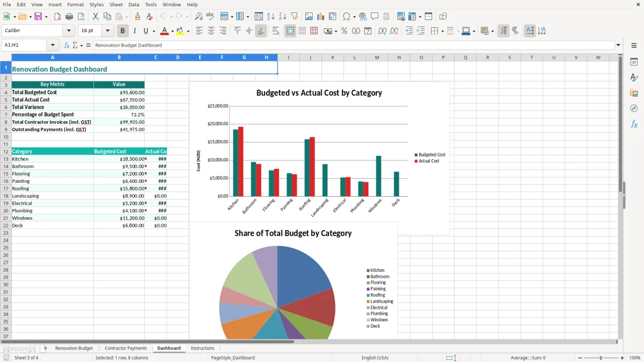Switch to the Instructions sheet tab

click(202, 348)
